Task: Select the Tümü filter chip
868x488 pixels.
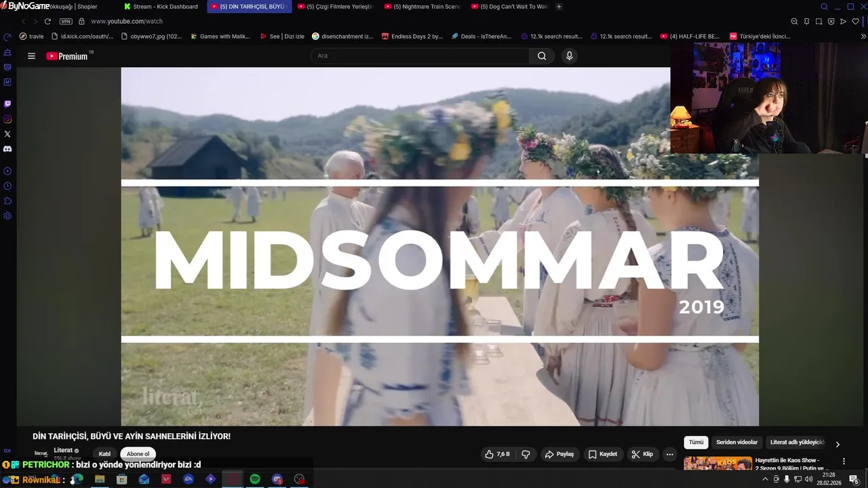Action: pos(696,443)
